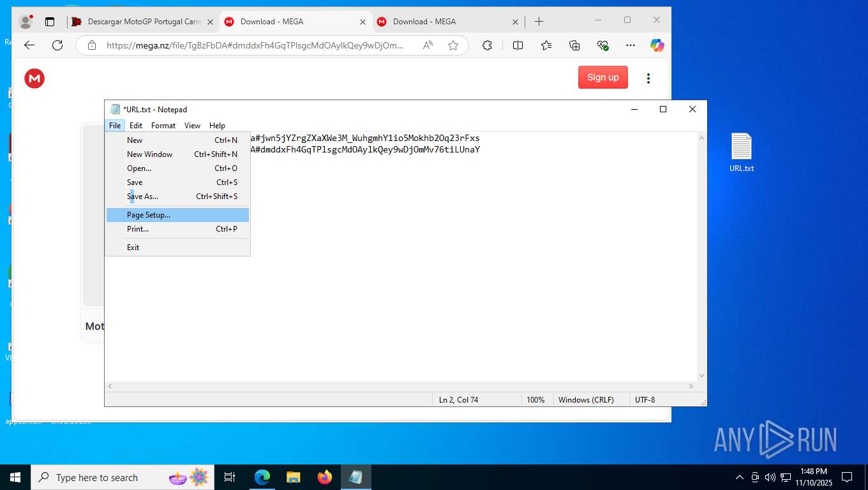
Task: Click the 100% zoom status field
Action: point(537,400)
